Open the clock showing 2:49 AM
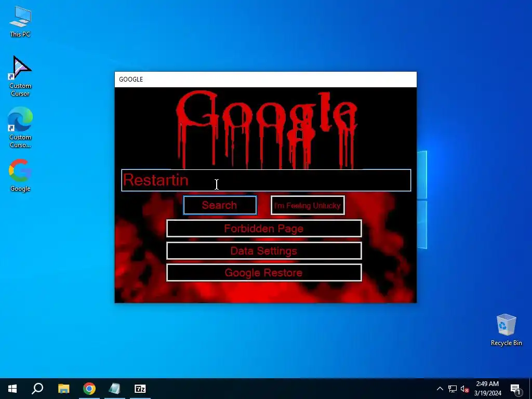Screen dimensions: 532x399 click(x=487, y=389)
